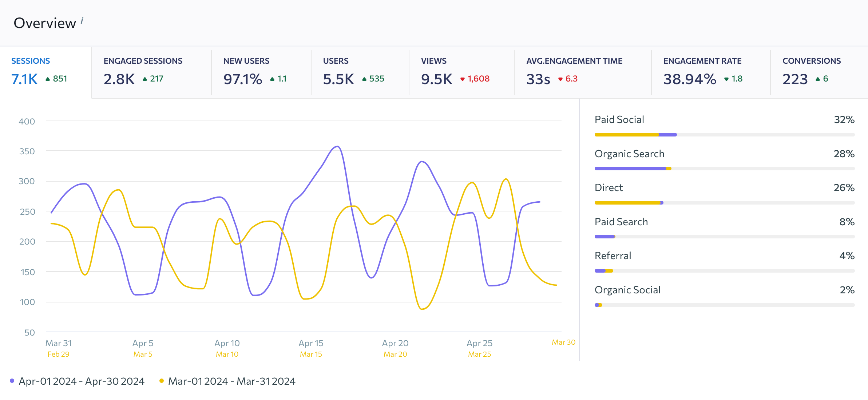This screenshot has height=400, width=868.
Task: Click the 38.94% engagement rate value
Action: 690,79
